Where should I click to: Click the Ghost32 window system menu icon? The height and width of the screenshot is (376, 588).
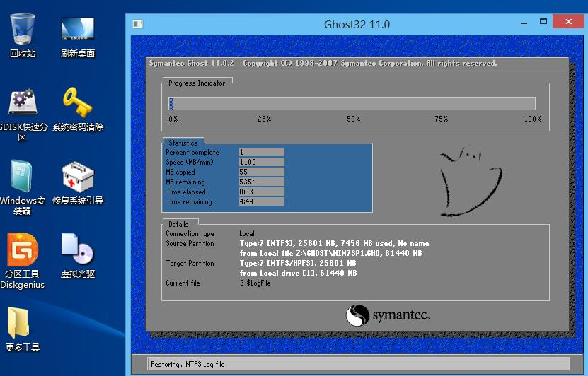(138, 24)
